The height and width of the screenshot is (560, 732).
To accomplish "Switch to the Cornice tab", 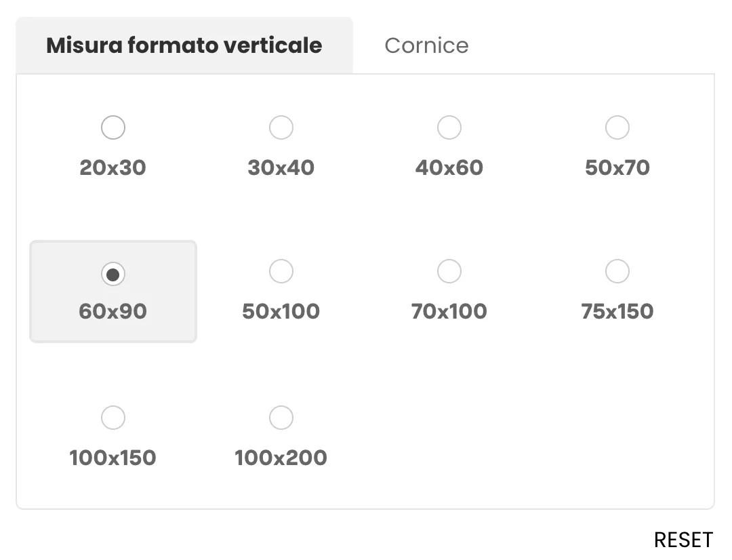I will point(426,45).
